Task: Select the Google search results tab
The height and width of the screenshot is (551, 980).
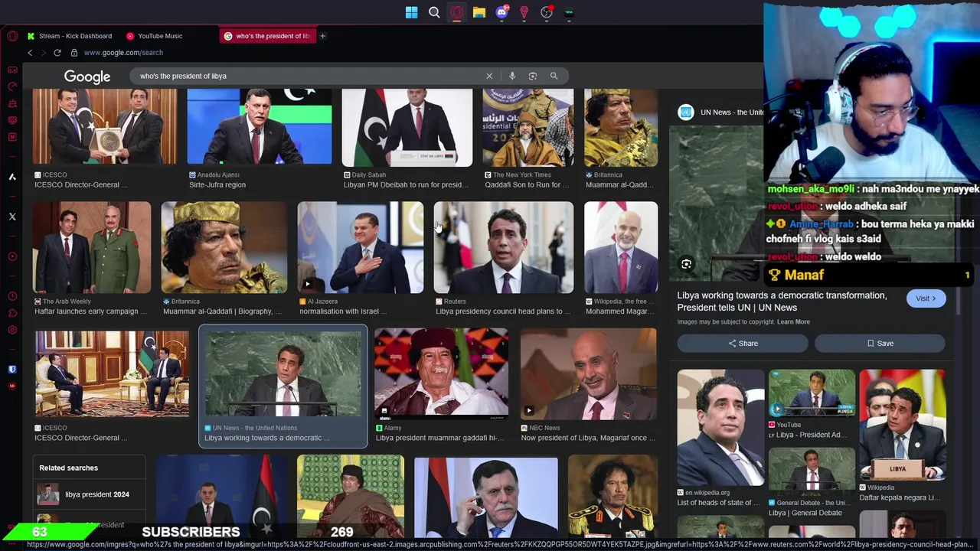Action: point(266,36)
